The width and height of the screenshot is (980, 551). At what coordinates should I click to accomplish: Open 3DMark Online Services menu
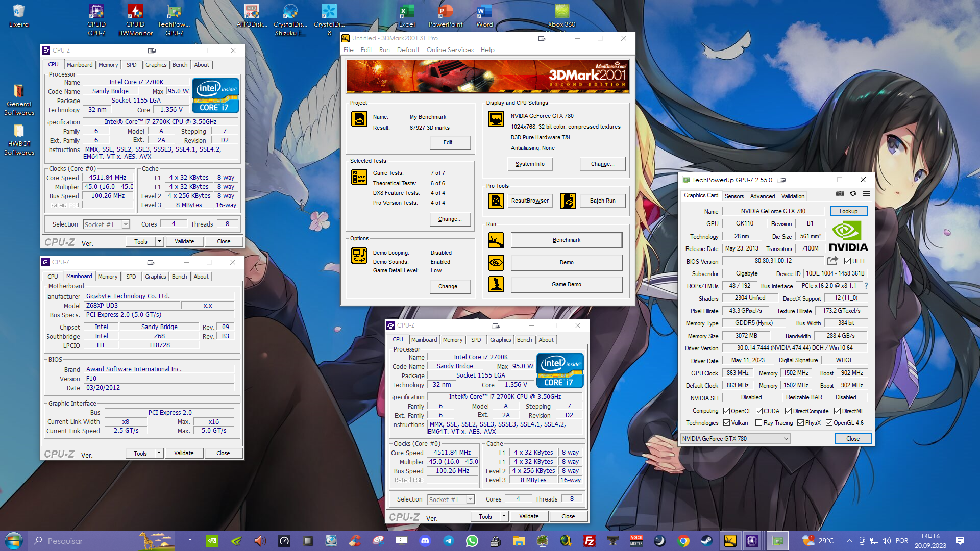pyautogui.click(x=450, y=50)
